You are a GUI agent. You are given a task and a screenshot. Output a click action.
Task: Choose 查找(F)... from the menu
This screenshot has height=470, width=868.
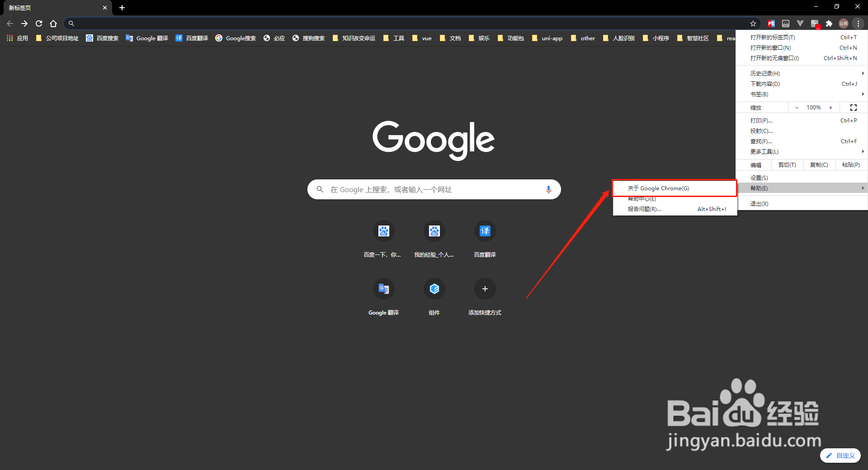802,141
